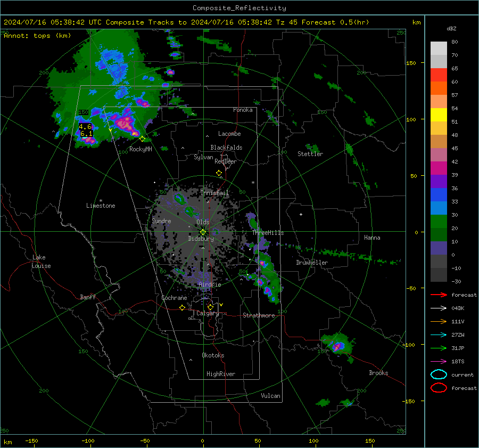Click the Sundre label

click(161, 221)
